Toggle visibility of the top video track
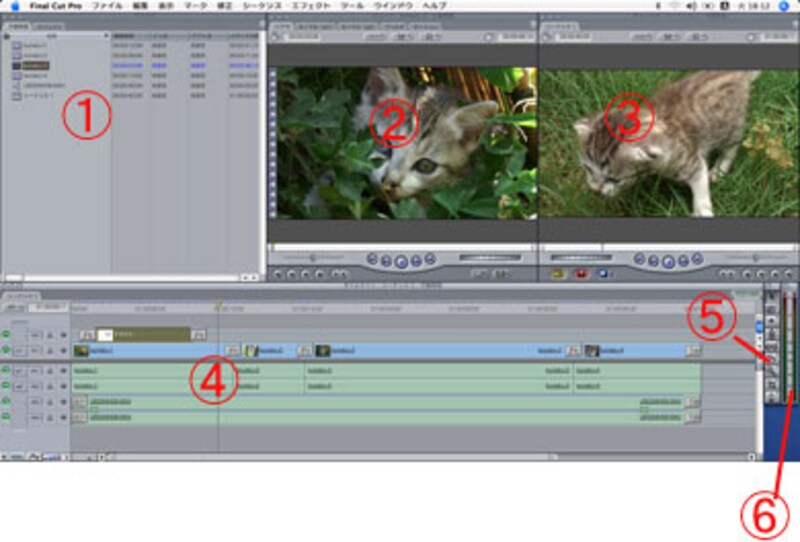The width and height of the screenshot is (800, 542). [x=6, y=334]
